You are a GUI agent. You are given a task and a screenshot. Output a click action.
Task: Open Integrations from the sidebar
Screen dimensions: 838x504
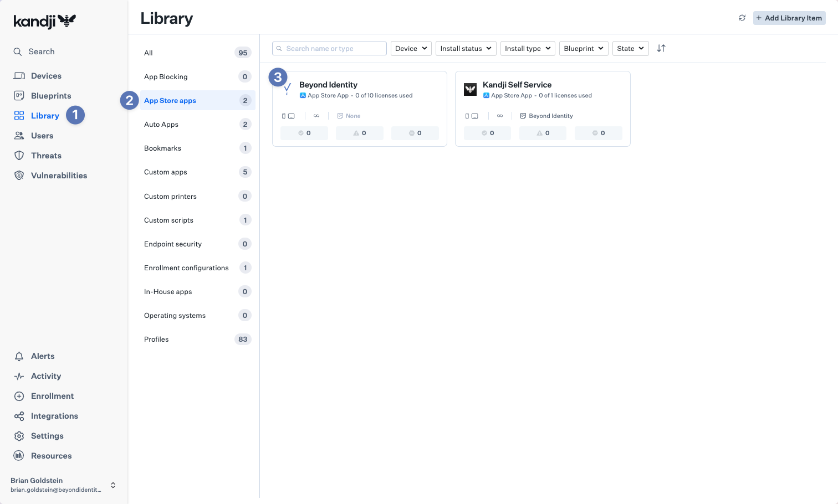coord(54,416)
